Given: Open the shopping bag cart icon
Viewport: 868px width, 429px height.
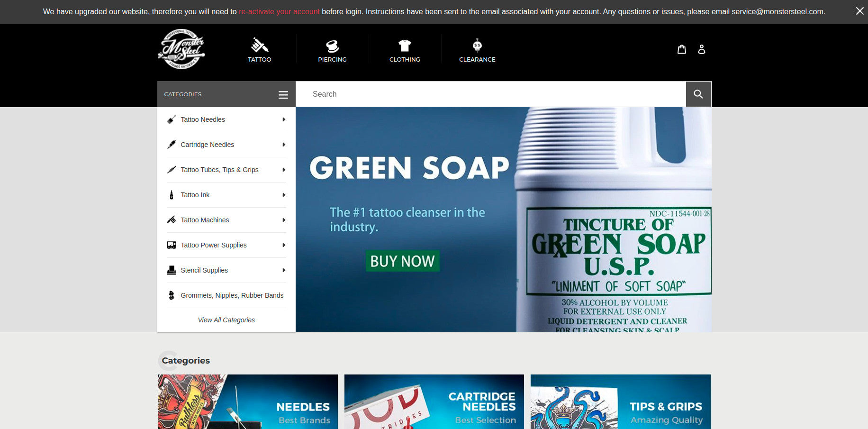Looking at the screenshot, I should point(681,49).
